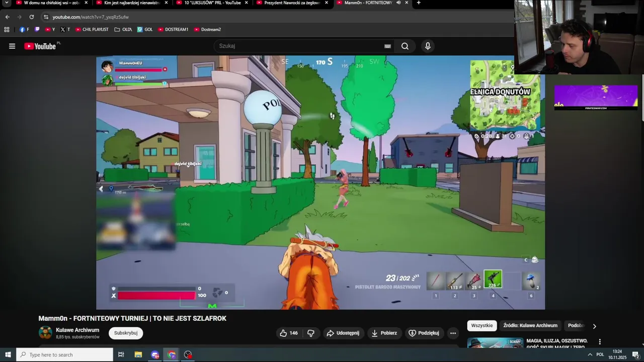Screen dimensions: 644x362
Task: Start voice search with microphone icon
Action: 428,46
